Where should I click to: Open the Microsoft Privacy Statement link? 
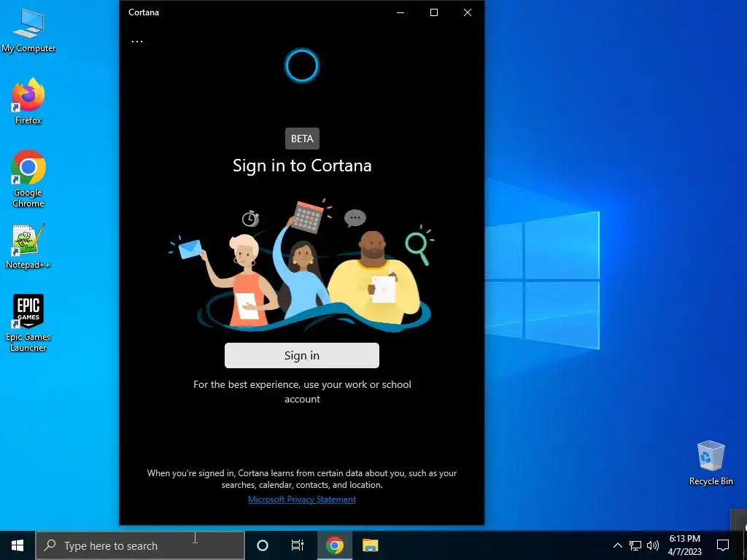coord(302,499)
